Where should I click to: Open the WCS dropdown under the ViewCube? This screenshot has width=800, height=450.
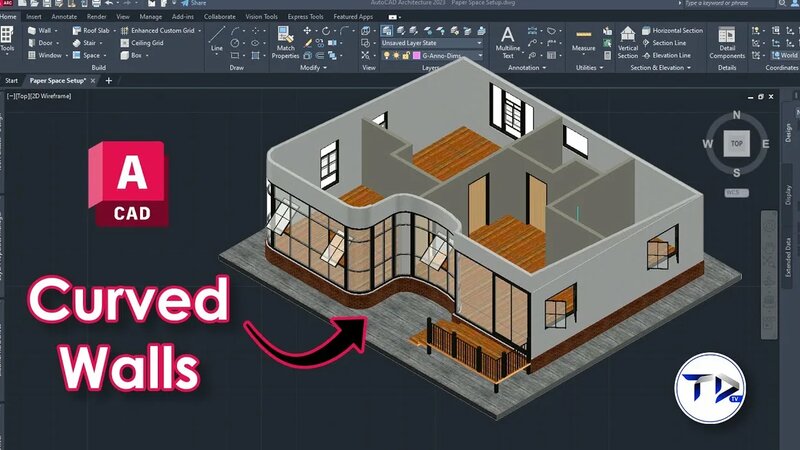737,193
